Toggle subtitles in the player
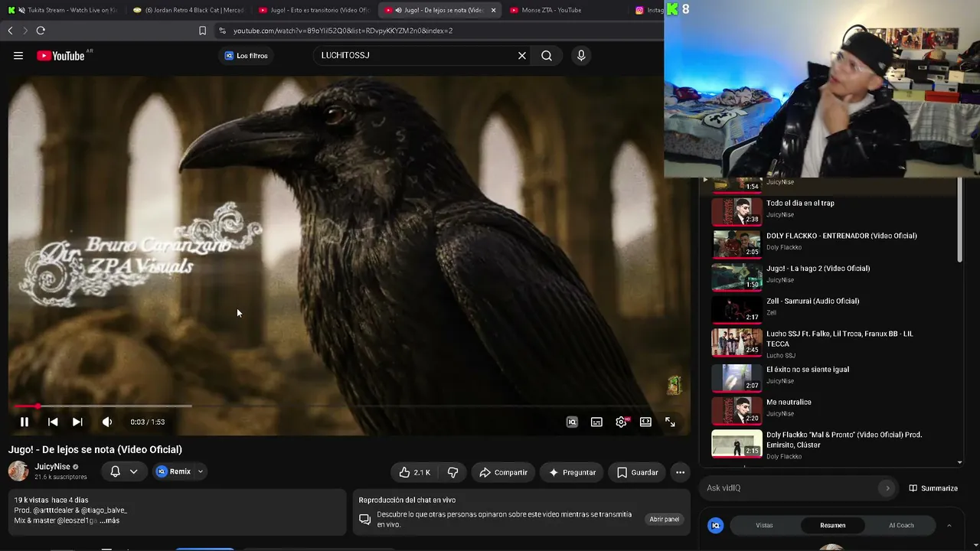The image size is (980, 551). point(596,422)
